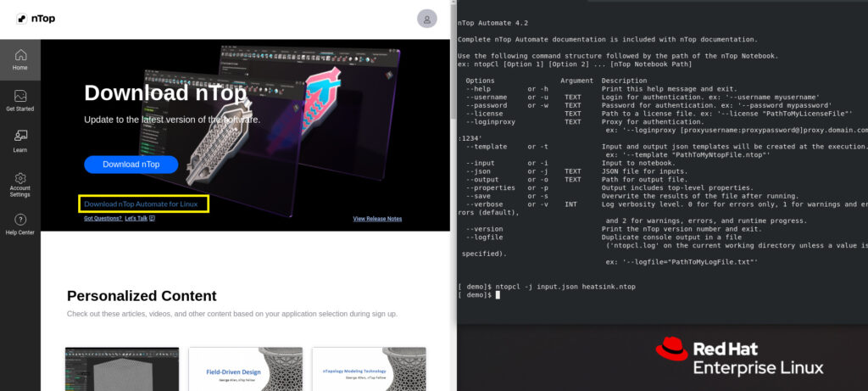Click the nTop logo in header
This screenshot has width=868, height=391.
(x=36, y=19)
